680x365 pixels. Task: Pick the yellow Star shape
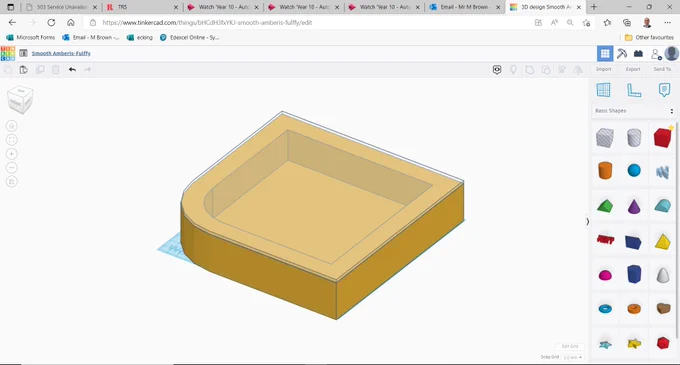tap(634, 344)
